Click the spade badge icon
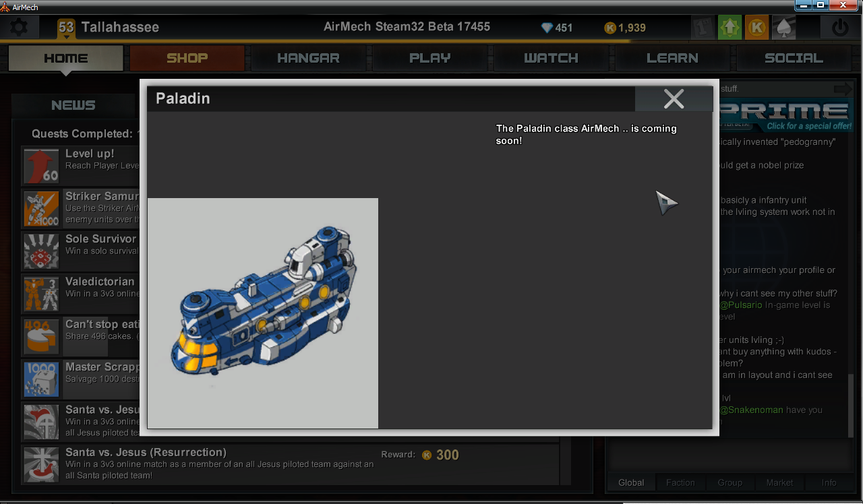863x504 pixels. coord(784,28)
